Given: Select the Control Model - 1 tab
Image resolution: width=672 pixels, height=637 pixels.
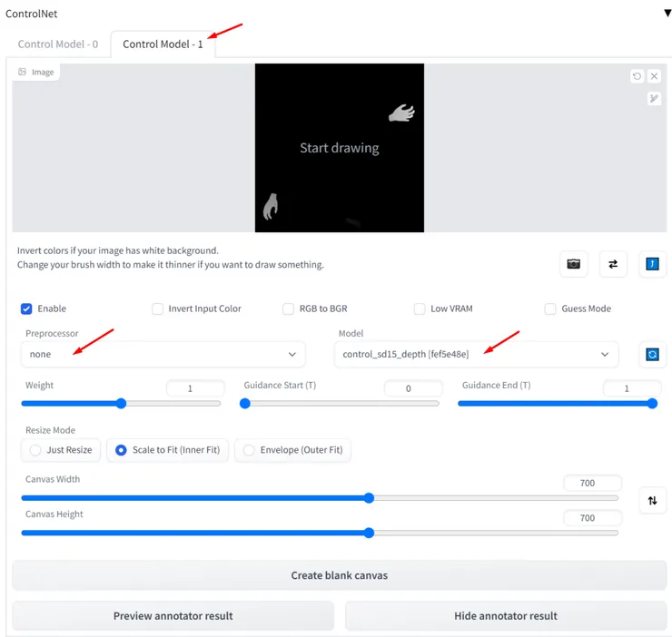Looking at the screenshot, I should 163,44.
